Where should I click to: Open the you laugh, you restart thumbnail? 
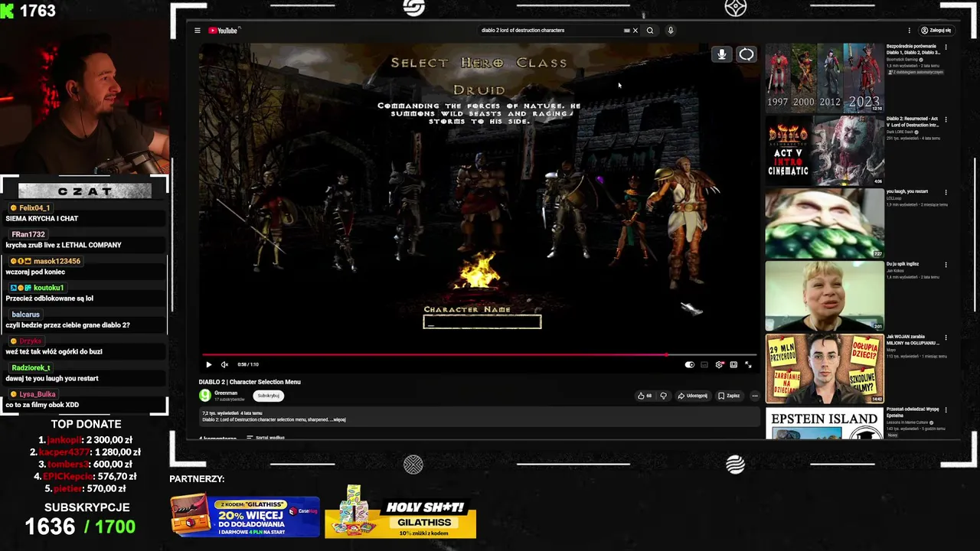pos(825,223)
